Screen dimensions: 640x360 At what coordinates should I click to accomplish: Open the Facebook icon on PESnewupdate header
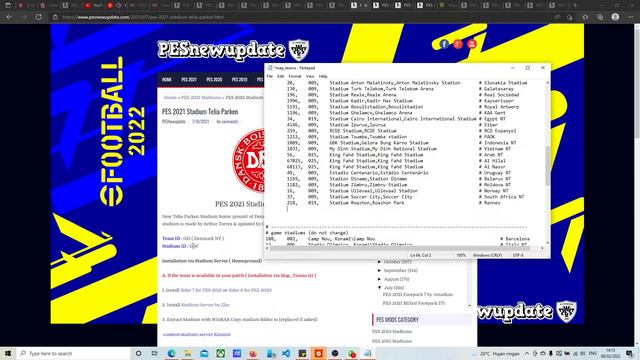(x=444, y=44)
